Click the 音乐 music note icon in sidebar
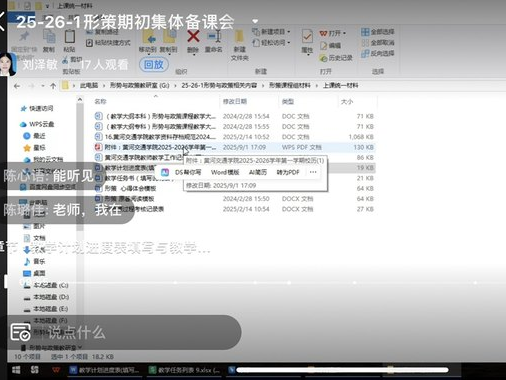 [x=27, y=262]
